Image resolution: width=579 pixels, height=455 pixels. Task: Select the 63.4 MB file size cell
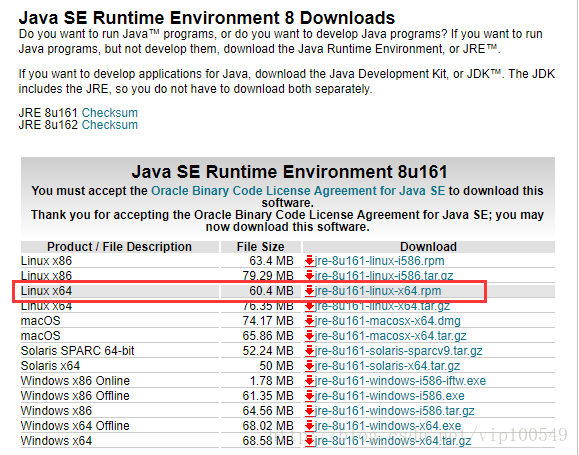261,261
